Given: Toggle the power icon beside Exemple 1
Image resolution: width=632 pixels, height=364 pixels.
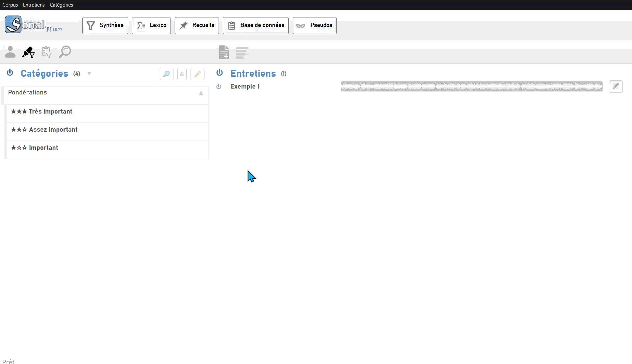Looking at the screenshot, I should click(219, 87).
